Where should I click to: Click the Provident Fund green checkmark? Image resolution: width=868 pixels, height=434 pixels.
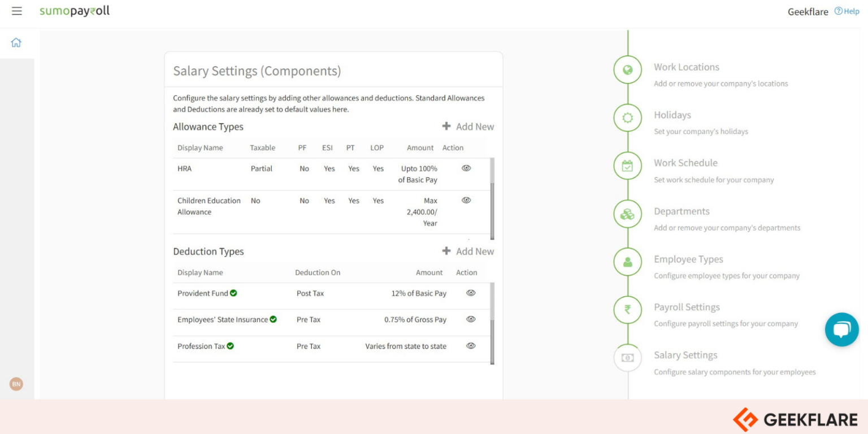[233, 293]
